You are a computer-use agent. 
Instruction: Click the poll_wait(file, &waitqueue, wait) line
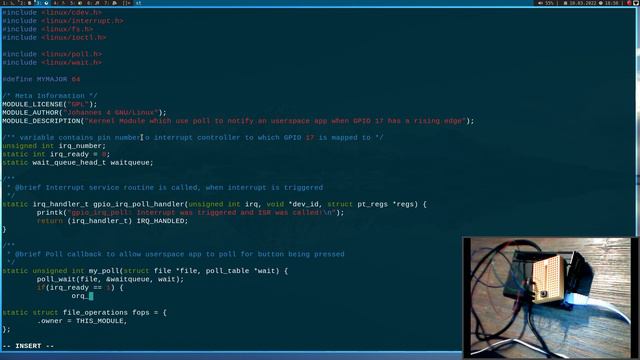click(110, 279)
